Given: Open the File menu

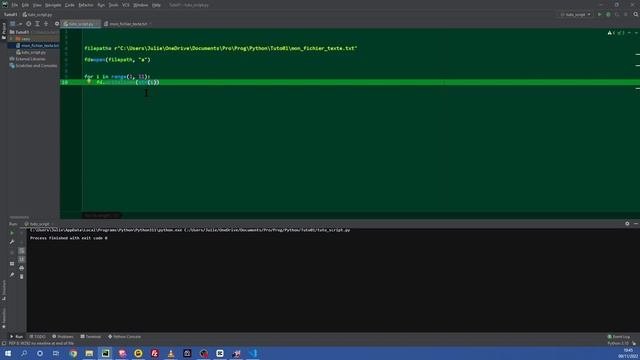Looking at the screenshot, I should coord(15,5).
